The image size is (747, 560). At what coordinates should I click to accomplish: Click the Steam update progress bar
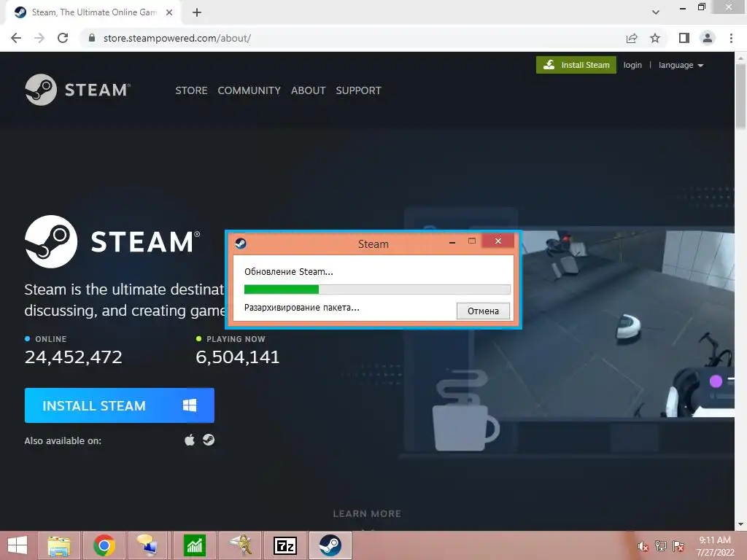(x=377, y=289)
